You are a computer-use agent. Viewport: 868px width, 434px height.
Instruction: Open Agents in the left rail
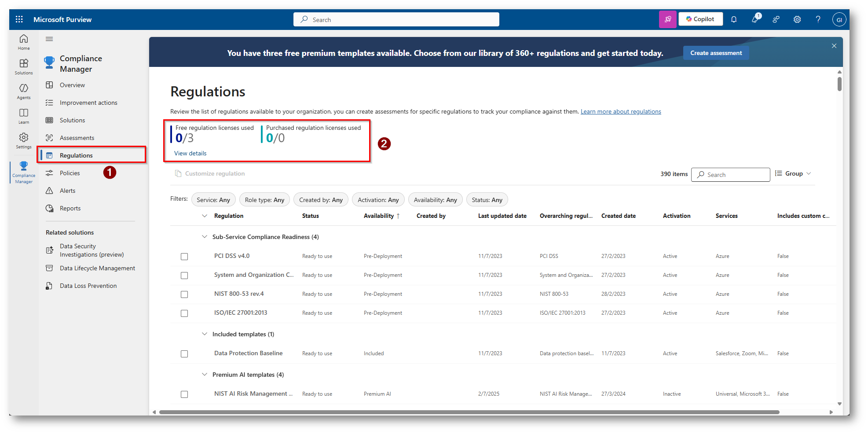[24, 91]
